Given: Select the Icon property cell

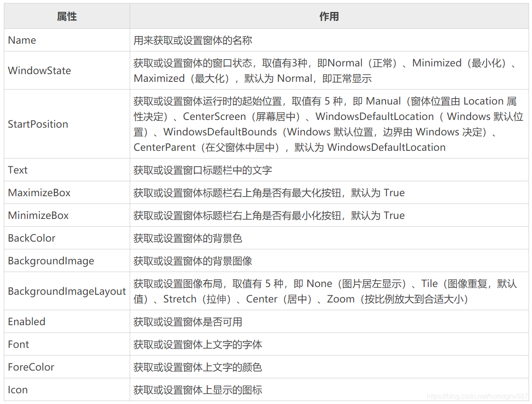Looking at the screenshot, I should [67, 390].
